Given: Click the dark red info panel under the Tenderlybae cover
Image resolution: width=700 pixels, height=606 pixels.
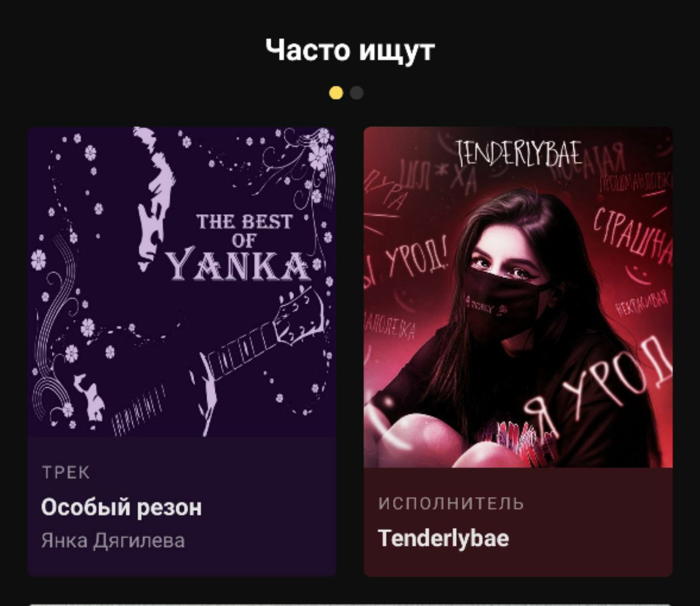Looking at the screenshot, I should click(x=518, y=522).
